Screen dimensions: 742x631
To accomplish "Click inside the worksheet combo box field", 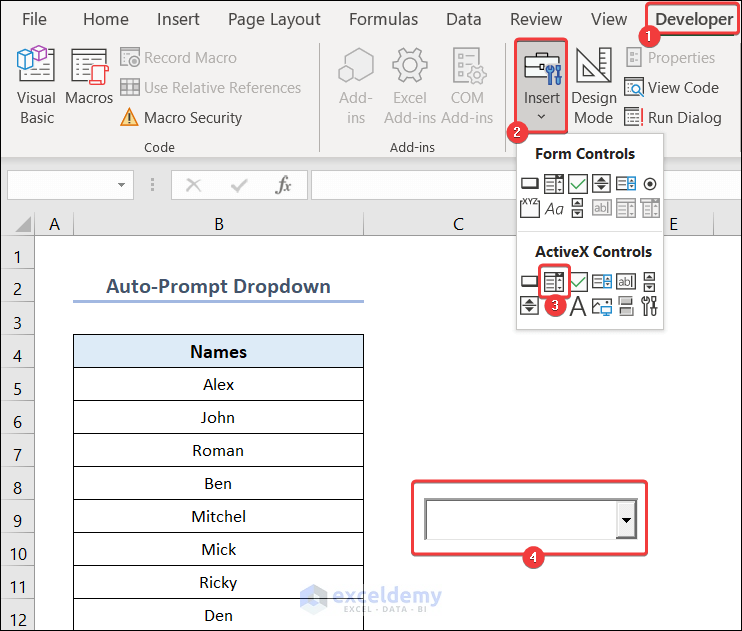I will (521, 519).
